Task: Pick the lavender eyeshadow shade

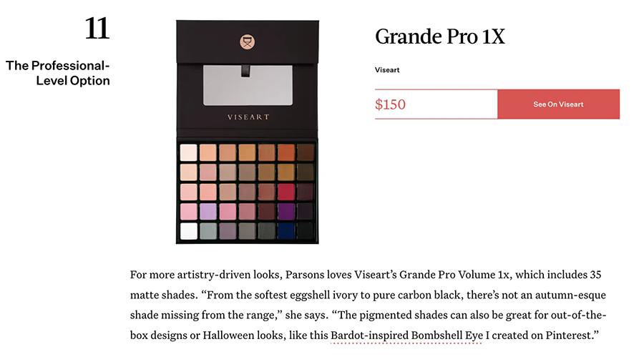Action: click(208, 212)
